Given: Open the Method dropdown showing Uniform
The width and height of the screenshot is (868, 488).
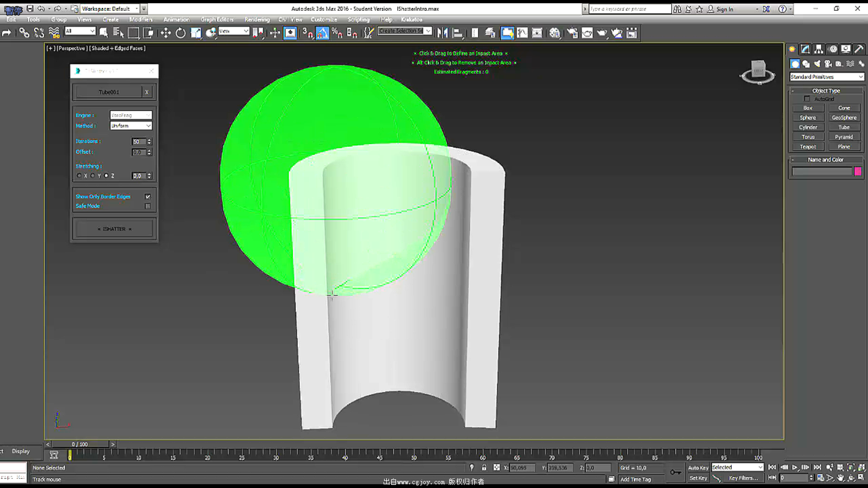Looking at the screenshot, I should tap(131, 126).
